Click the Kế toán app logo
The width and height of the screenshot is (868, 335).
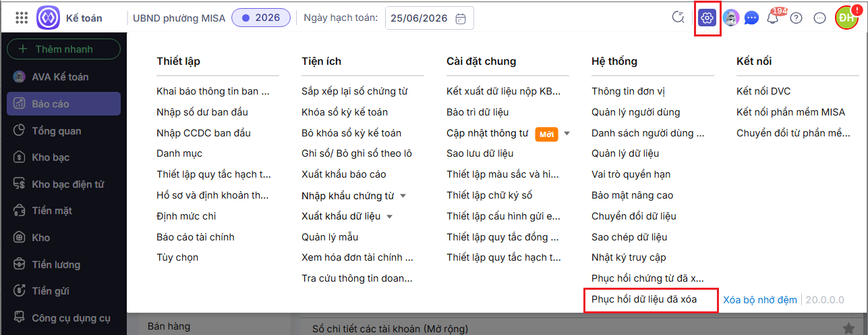coord(49,18)
